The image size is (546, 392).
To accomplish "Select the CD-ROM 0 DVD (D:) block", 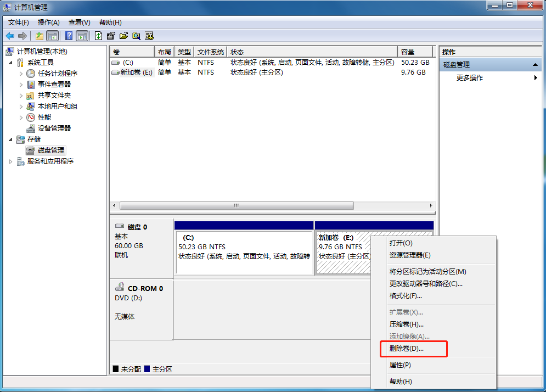I will [x=142, y=310].
